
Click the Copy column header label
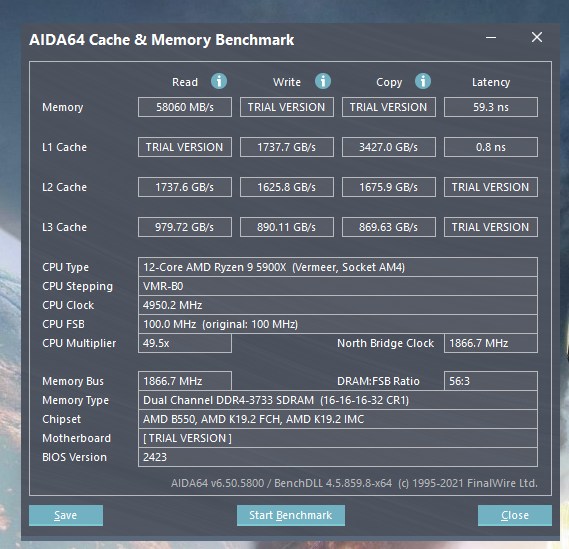coord(389,82)
